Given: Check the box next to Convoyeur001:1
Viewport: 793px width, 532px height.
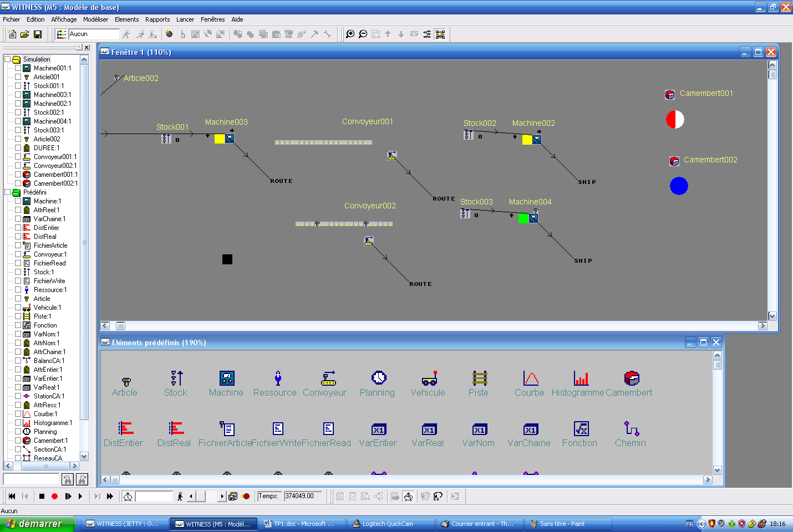Looking at the screenshot, I should tap(18, 157).
